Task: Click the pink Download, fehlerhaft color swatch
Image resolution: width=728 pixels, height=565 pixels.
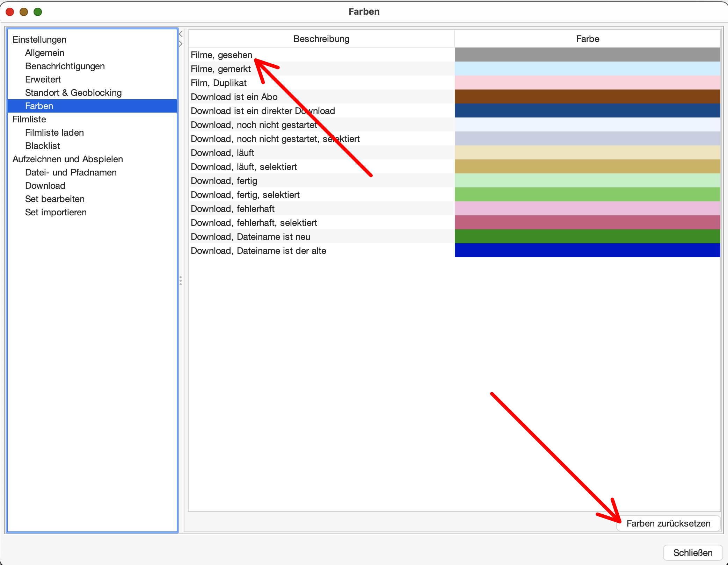Action: click(587, 209)
